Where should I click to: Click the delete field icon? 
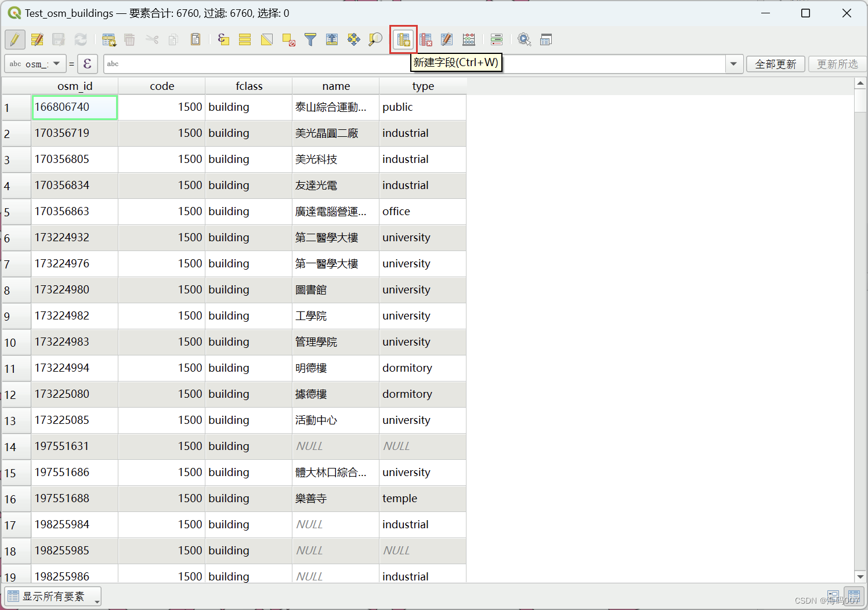point(425,39)
